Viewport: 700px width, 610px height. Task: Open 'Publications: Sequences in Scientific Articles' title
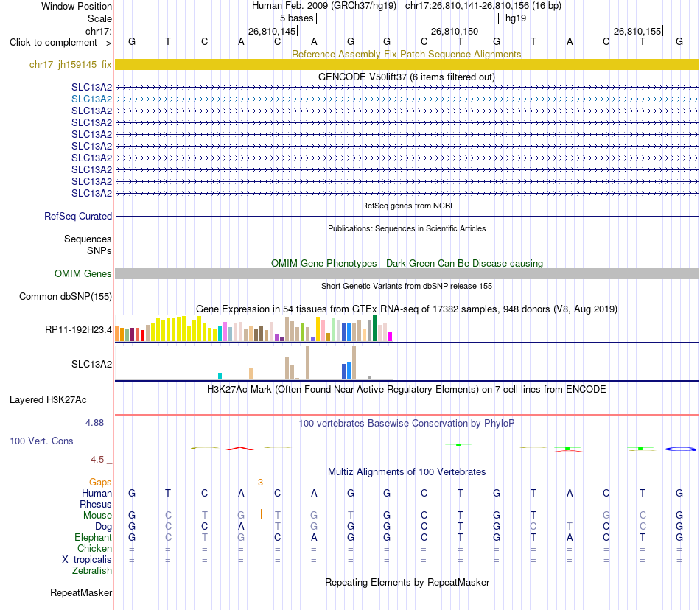(407, 228)
